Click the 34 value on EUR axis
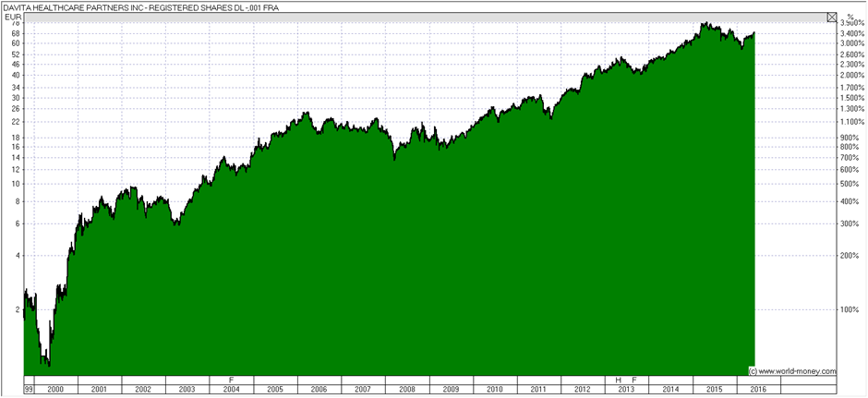868x398 pixels. 16,88
